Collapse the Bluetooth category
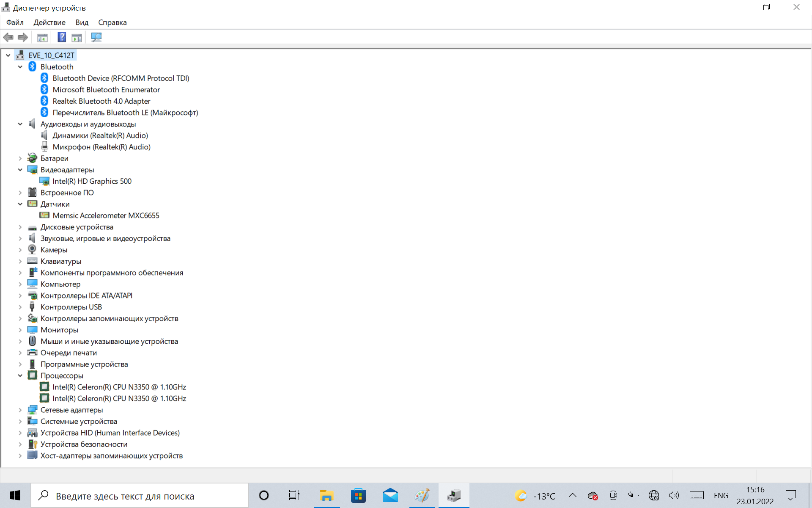Image resolution: width=812 pixels, height=508 pixels. (20, 67)
